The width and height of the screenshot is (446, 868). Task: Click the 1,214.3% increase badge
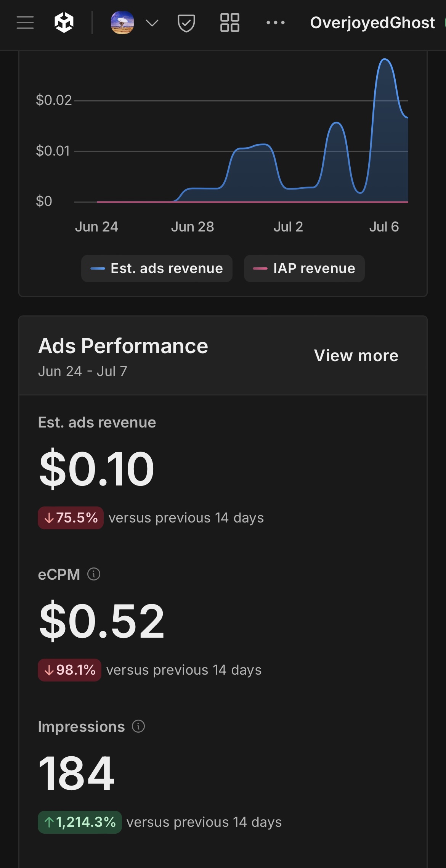80,822
